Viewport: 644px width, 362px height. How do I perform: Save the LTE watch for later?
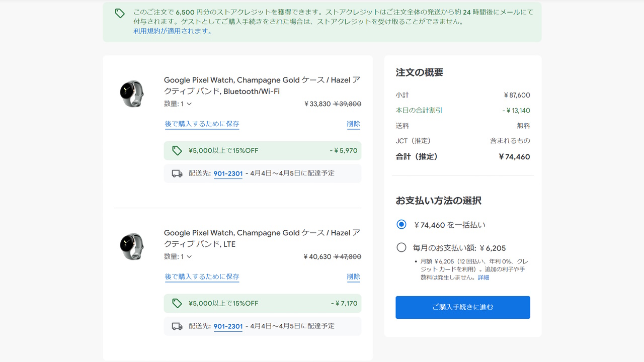202,277
